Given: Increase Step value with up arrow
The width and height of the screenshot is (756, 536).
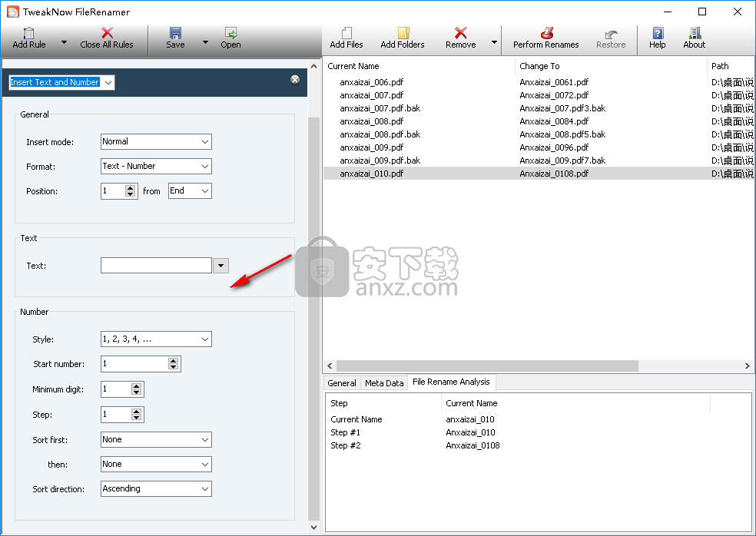Looking at the screenshot, I should point(137,411).
